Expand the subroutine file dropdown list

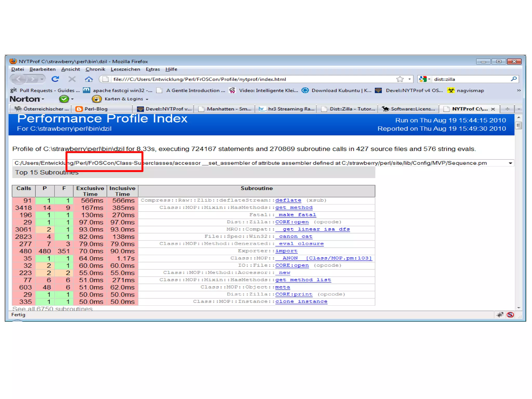point(510,163)
